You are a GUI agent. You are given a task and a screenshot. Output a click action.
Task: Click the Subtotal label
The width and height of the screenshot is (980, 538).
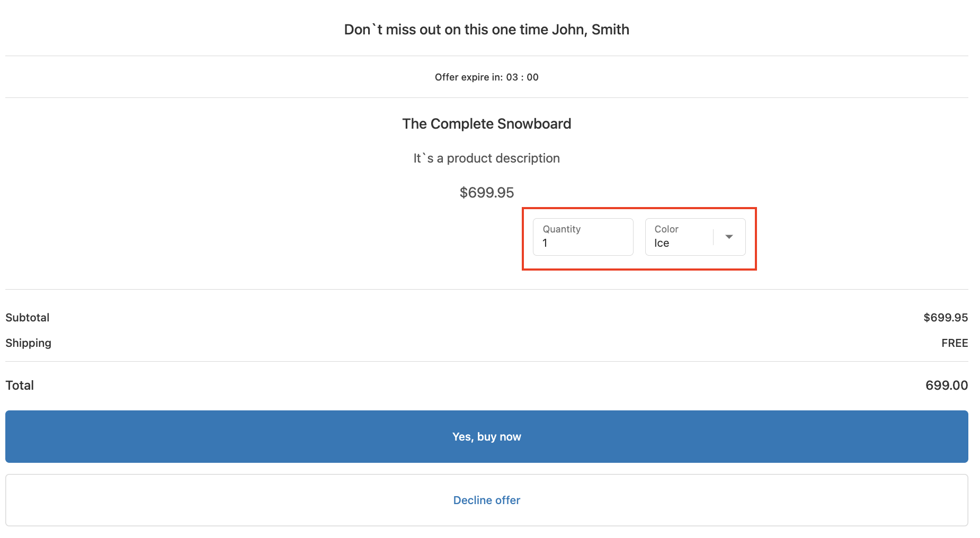(x=28, y=318)
